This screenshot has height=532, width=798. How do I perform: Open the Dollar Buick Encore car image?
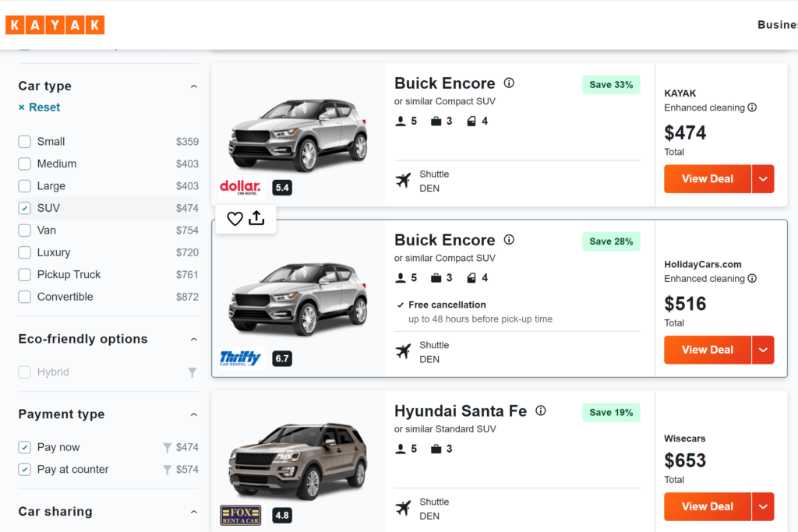(298, 136)
